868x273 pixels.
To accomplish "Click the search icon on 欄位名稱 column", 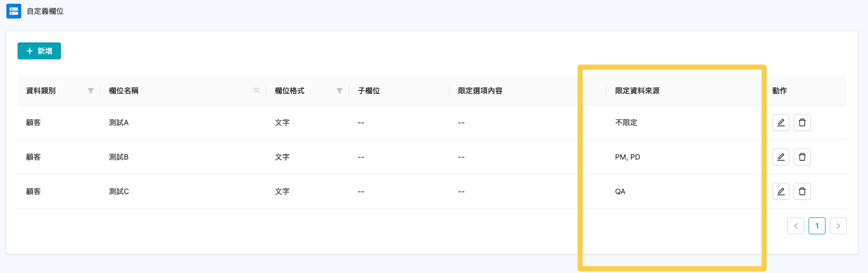I will coord(257,91).
